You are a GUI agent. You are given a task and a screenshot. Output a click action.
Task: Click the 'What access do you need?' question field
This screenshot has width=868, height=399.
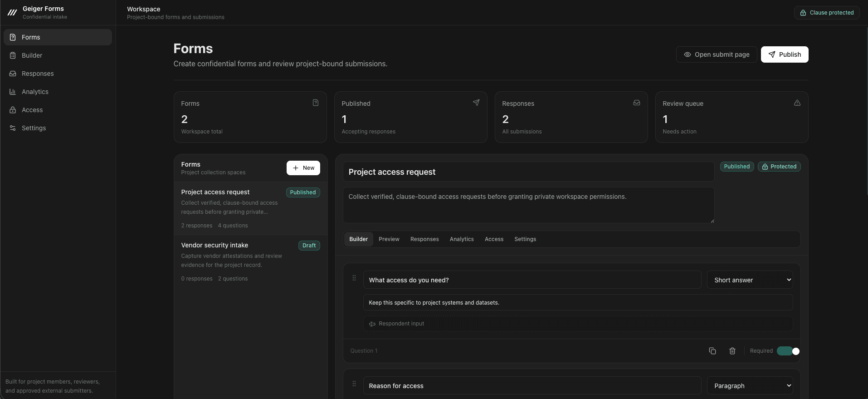pyautogui.click(x=532, y=280)
